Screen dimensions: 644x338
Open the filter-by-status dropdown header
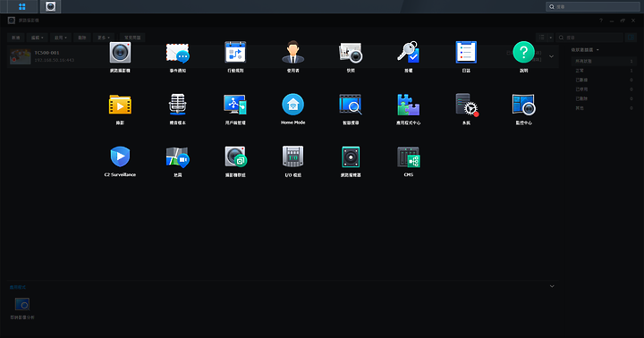coord(585,50)
